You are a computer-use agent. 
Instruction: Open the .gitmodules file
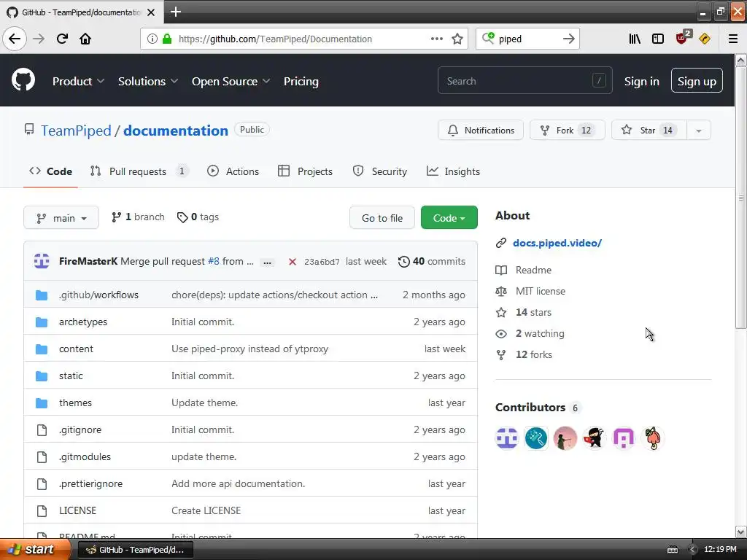pos(85,457)
